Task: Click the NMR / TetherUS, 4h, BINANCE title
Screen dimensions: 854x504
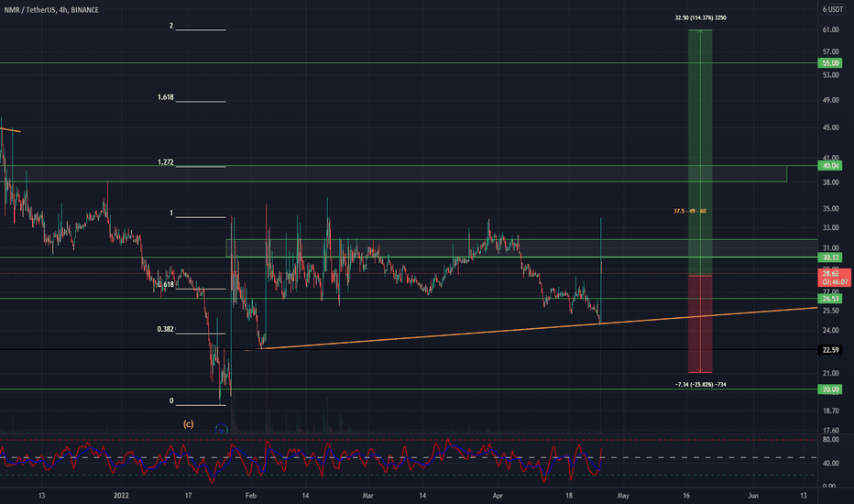Action: coord(51,10)
